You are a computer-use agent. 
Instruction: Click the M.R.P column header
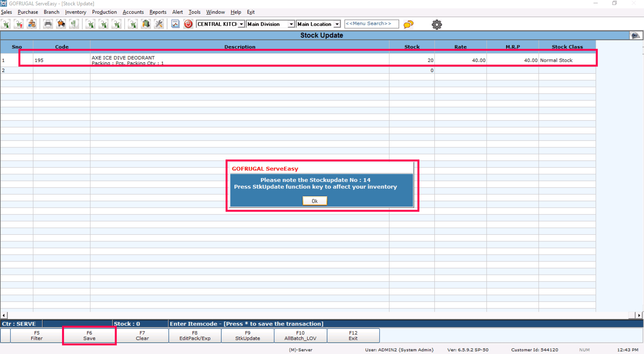tap(513, 47)
